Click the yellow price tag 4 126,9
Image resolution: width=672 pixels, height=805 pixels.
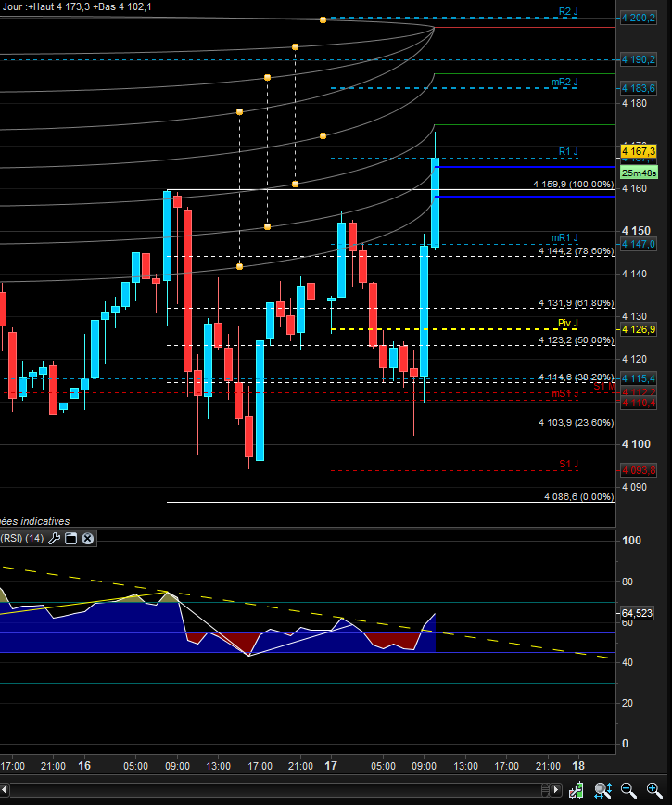point(638,329)
